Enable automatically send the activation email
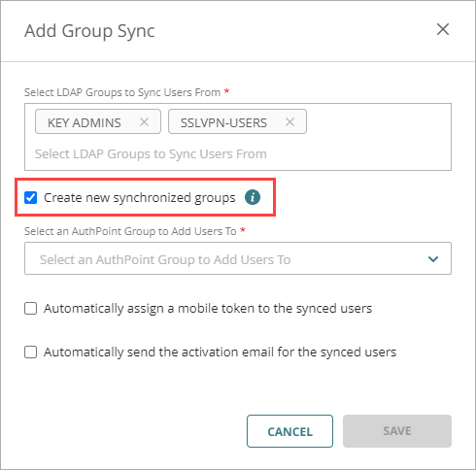Image resolution: width=476 pixels, height=470 pixels. (x=31, y=352)
